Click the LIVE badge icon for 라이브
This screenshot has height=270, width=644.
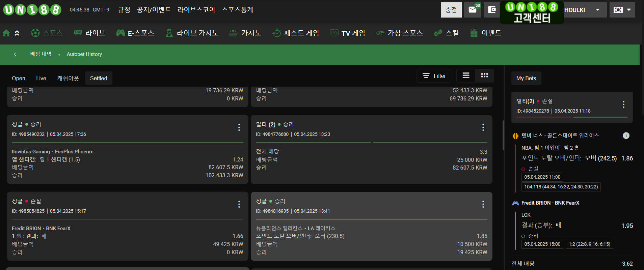[x=78, y=33]
